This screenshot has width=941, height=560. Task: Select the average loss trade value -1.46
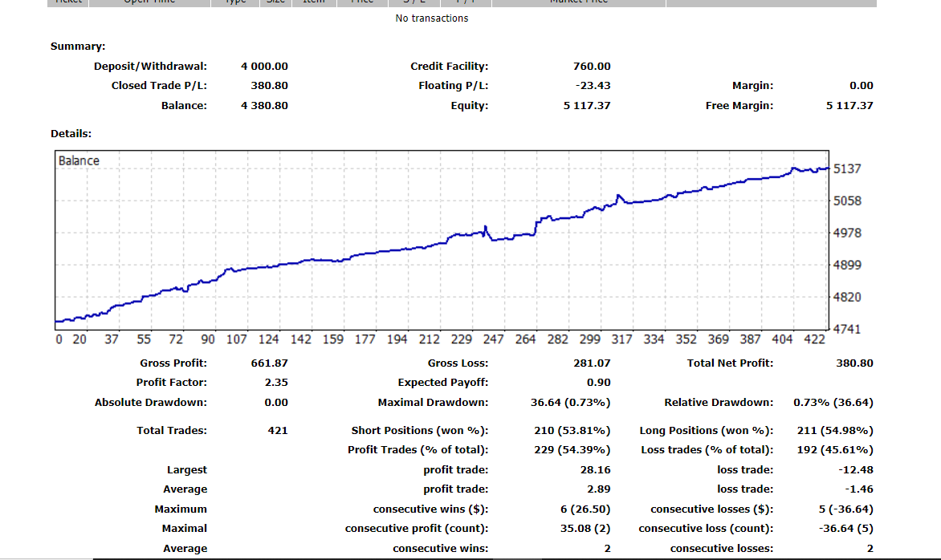tap(859, 489)
